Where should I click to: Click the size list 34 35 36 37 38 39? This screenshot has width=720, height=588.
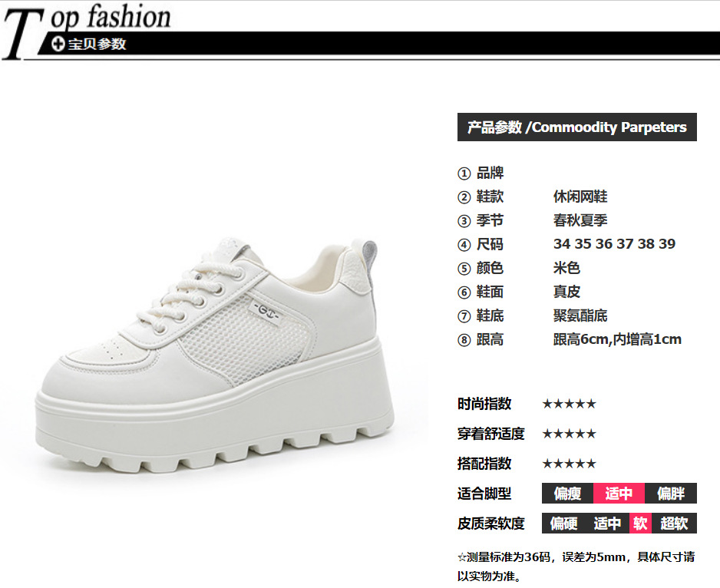pyautogui.click(x=614, y=244)
